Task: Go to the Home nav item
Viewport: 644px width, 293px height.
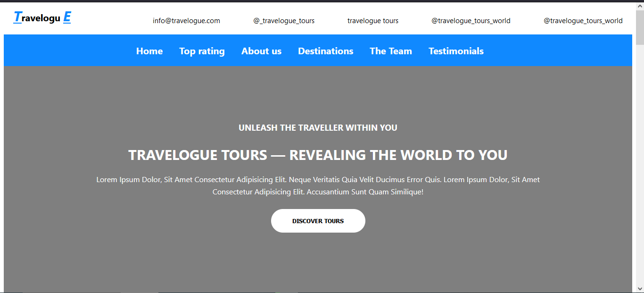Action: point(149,51)
